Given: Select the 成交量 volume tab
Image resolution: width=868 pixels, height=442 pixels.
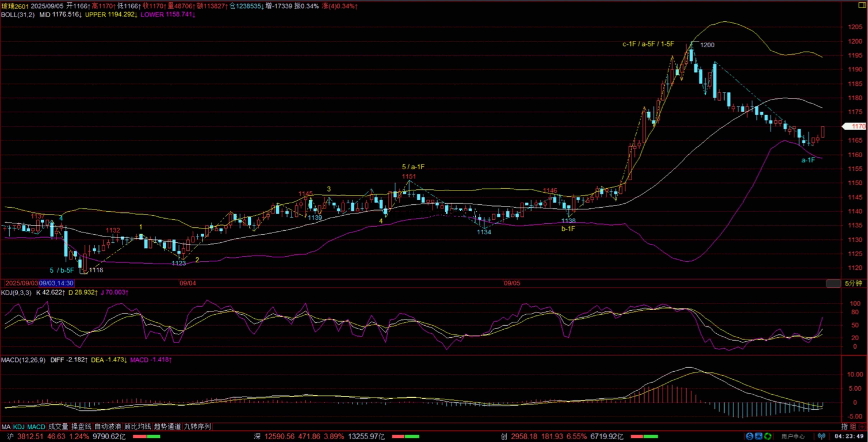Looking at the screenshot, I should pos(58,426).
